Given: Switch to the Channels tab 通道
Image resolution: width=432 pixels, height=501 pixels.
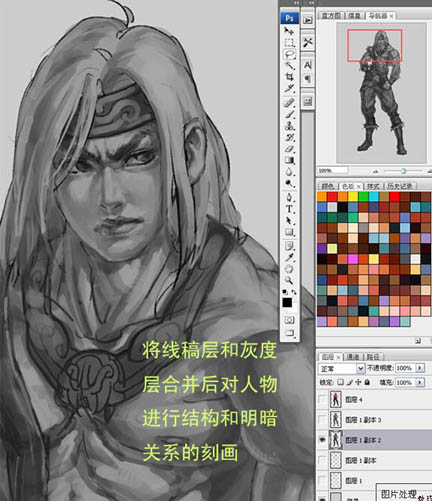Looking at the screenshot, I should click(353, 357).
